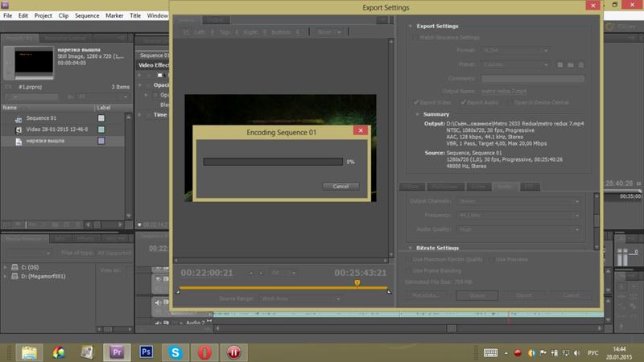Open the Audio Quality dropdown
The width and height of the screenshot is (644, 362).
518,229
